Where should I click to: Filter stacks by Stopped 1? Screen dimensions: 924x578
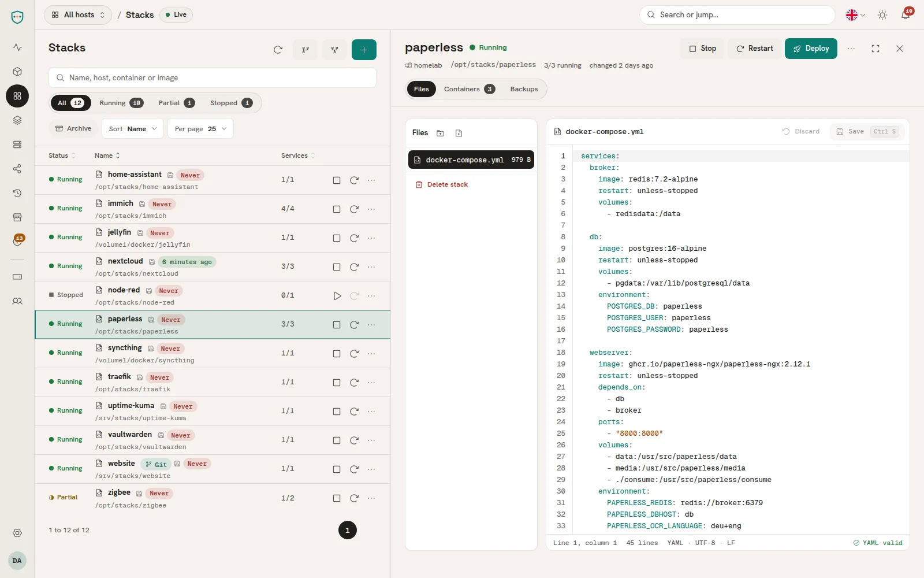click(x=231, y=103)
